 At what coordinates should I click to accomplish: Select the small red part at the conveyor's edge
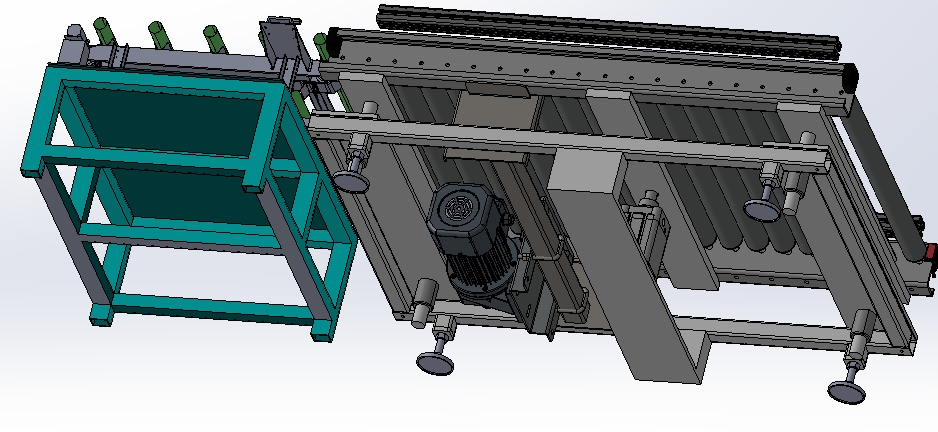coord(930,252)
